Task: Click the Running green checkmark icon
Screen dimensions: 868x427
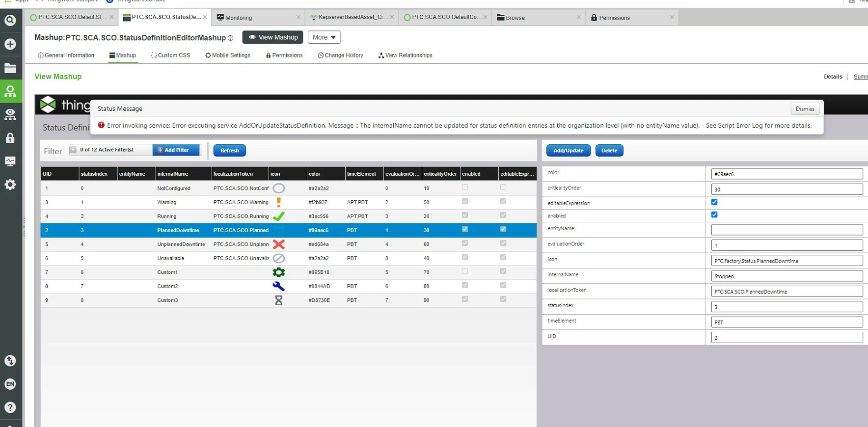Action: click(279, 216)
